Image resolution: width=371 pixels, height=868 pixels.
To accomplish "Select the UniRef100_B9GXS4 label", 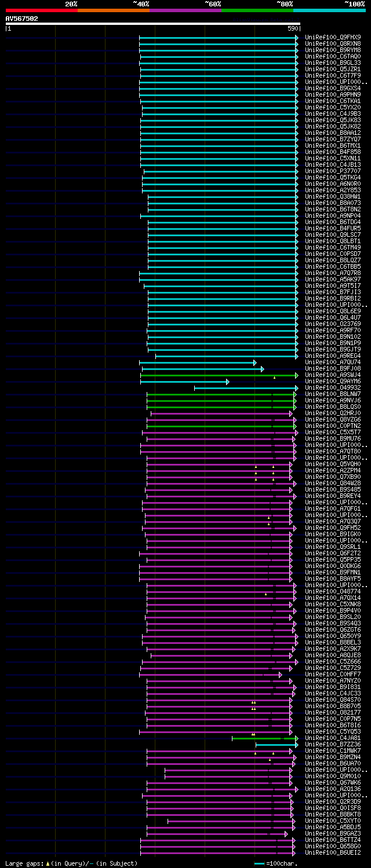I will (333, 88).
